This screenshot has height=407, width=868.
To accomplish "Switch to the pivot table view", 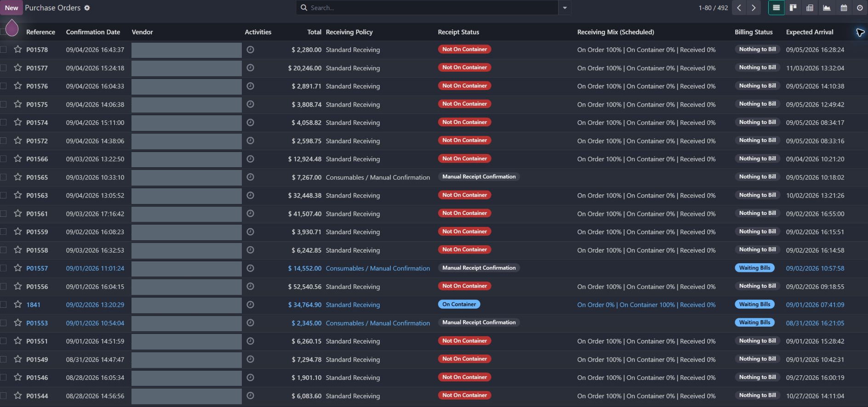I will click(810, 8).
